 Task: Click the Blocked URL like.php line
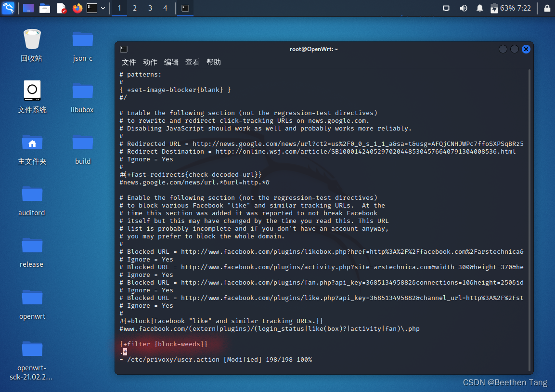(x=322, y=298)
